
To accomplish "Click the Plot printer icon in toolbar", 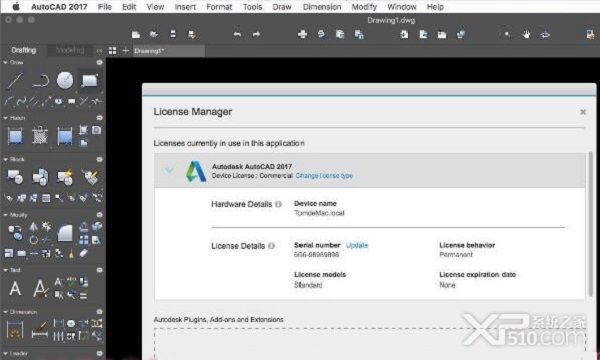I will [x=302, y=34].
